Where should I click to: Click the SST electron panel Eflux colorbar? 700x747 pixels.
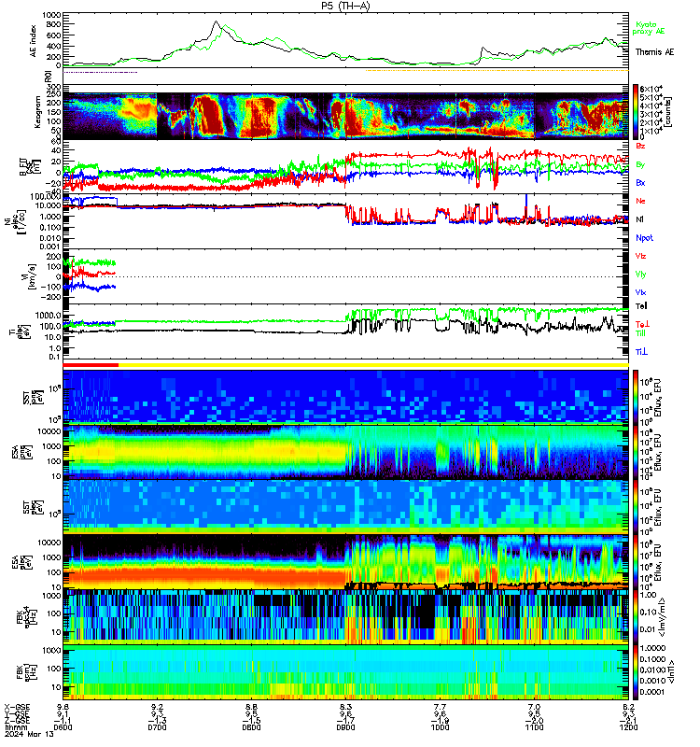coord(636,507)
